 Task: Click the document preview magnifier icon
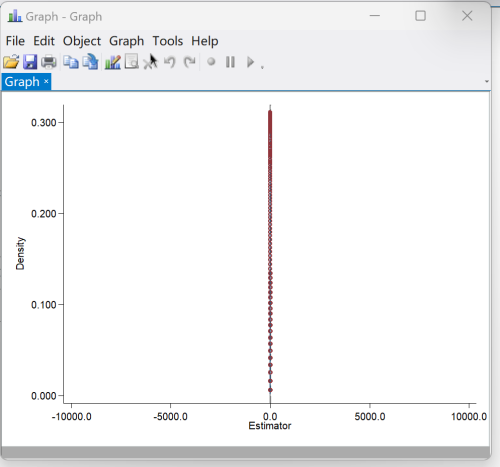coord(132,62)
